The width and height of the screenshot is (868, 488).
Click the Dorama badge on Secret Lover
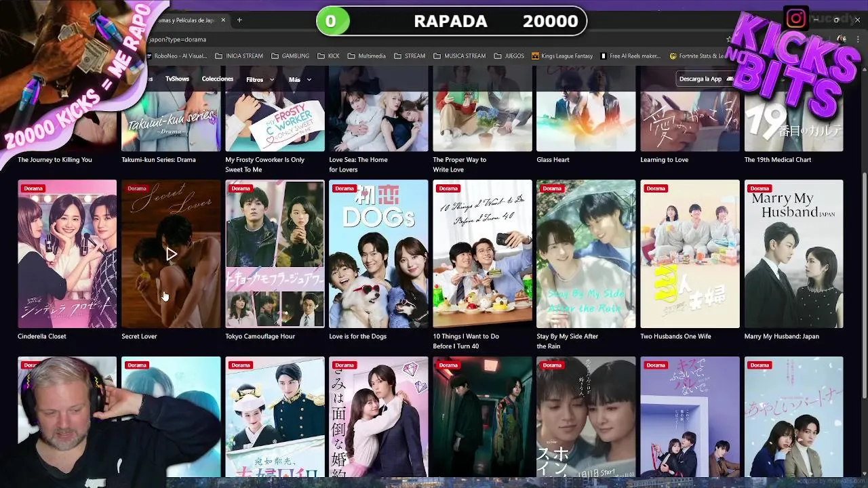point(136,188)
